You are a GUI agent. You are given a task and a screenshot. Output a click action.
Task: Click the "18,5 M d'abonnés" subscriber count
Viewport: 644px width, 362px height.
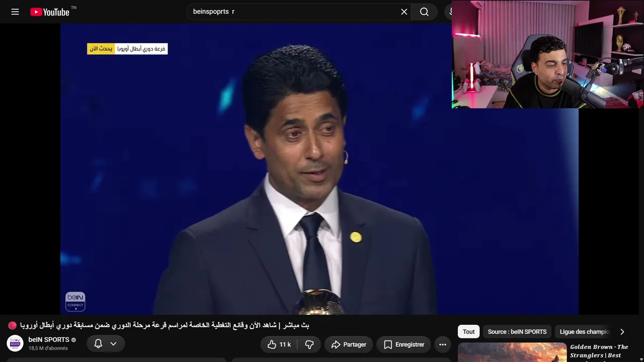tap(48, 348)
